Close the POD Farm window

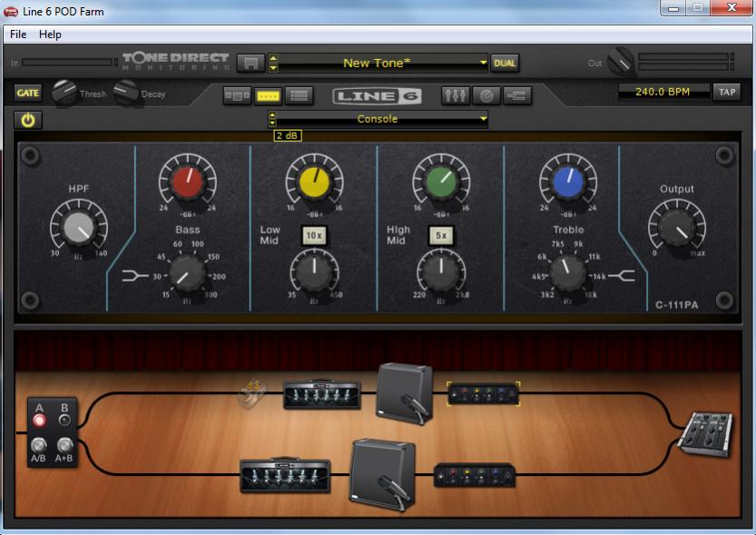click(731, 7)
